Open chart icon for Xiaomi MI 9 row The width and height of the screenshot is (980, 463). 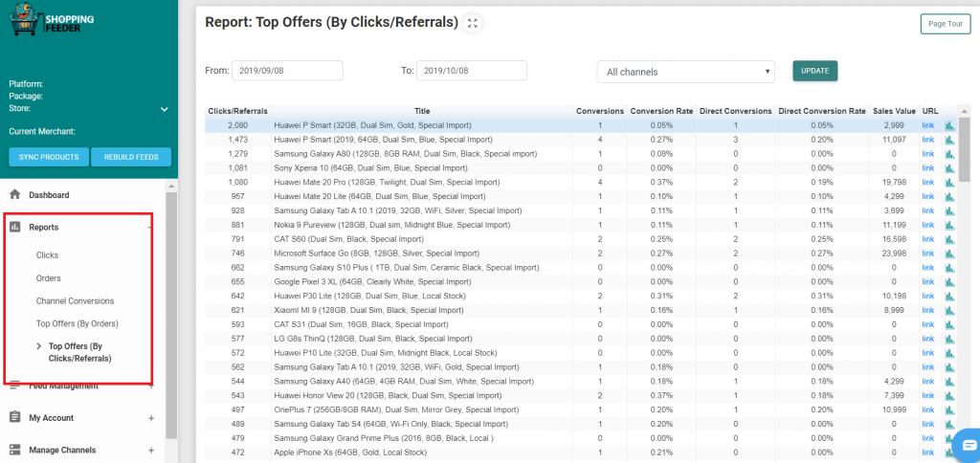950,311
